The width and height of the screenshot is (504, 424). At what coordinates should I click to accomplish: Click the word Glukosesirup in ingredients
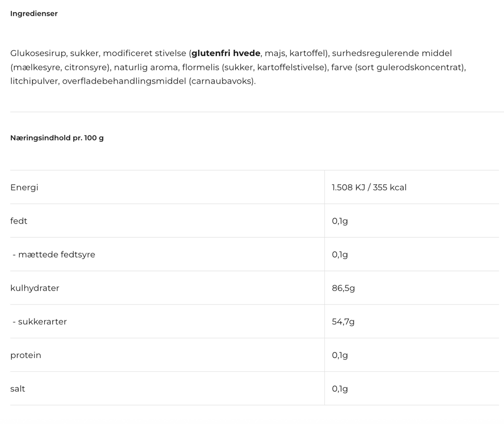[38, 53]
